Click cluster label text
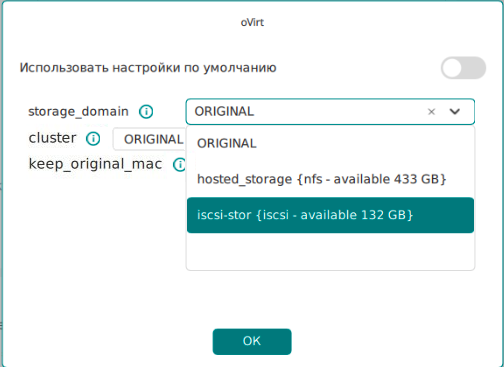Screen dimensions: 504x368 (52, 138)
